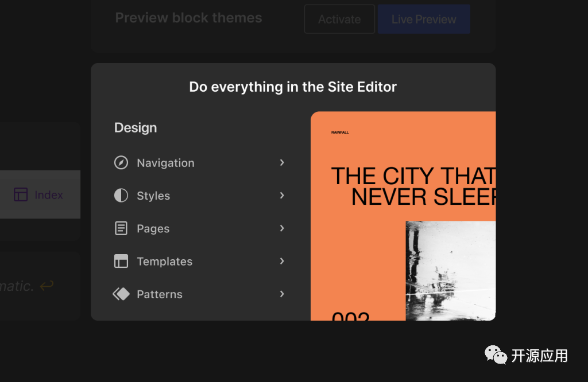Click the yellow return arrow icon

(47, 286)
